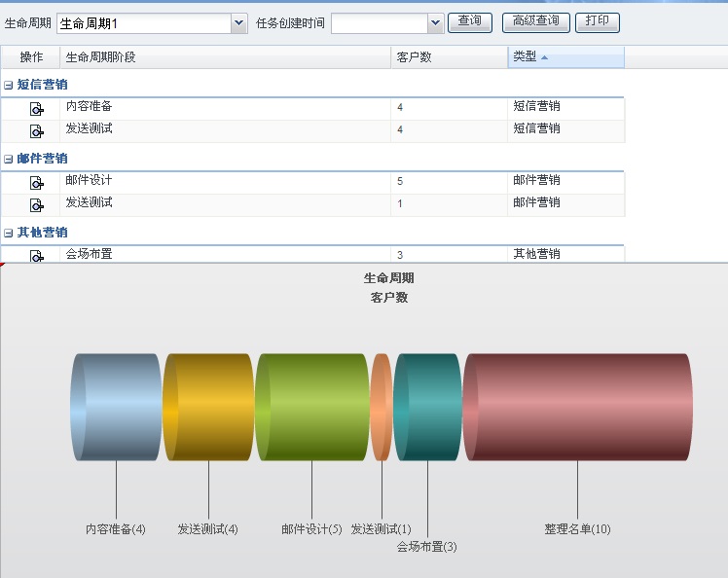The width and height of the screenshot is (728, 578).
Task: Click the thin orange 发送测试 segment
Action: pyautogui.click(x=382, y=407)
